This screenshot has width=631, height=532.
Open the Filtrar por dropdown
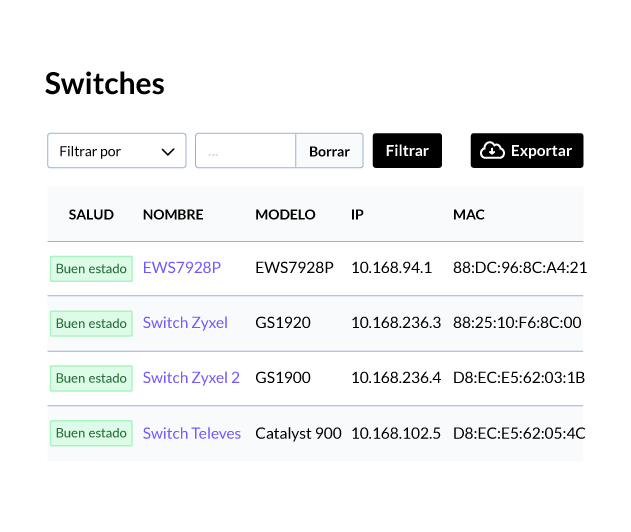117,151
